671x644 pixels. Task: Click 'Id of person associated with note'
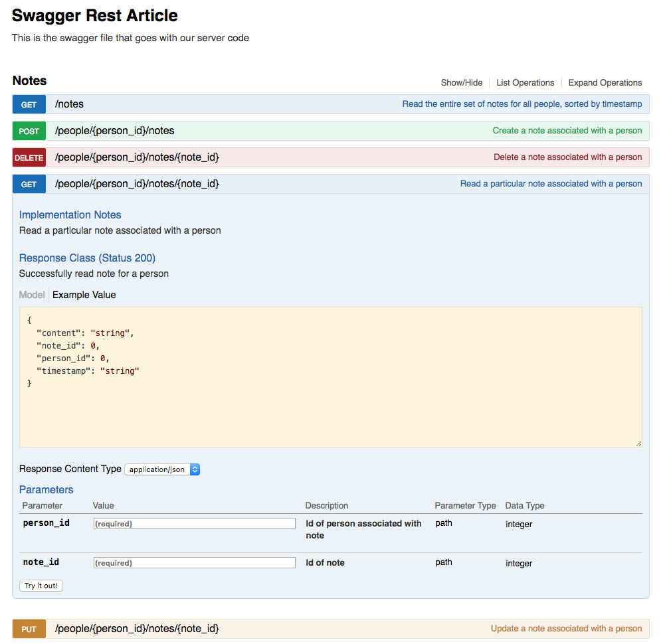[364, 530]
